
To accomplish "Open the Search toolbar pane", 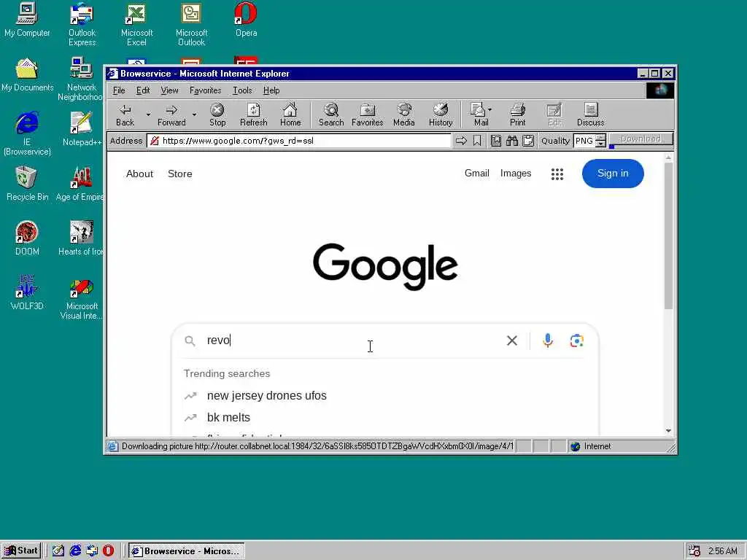I will 331,114.
